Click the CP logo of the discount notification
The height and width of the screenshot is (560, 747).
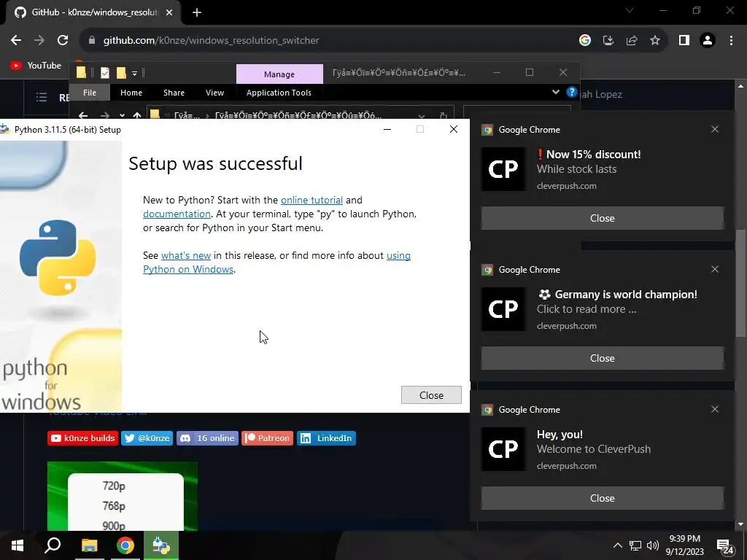pyautogui.click(x=503, y=169)
